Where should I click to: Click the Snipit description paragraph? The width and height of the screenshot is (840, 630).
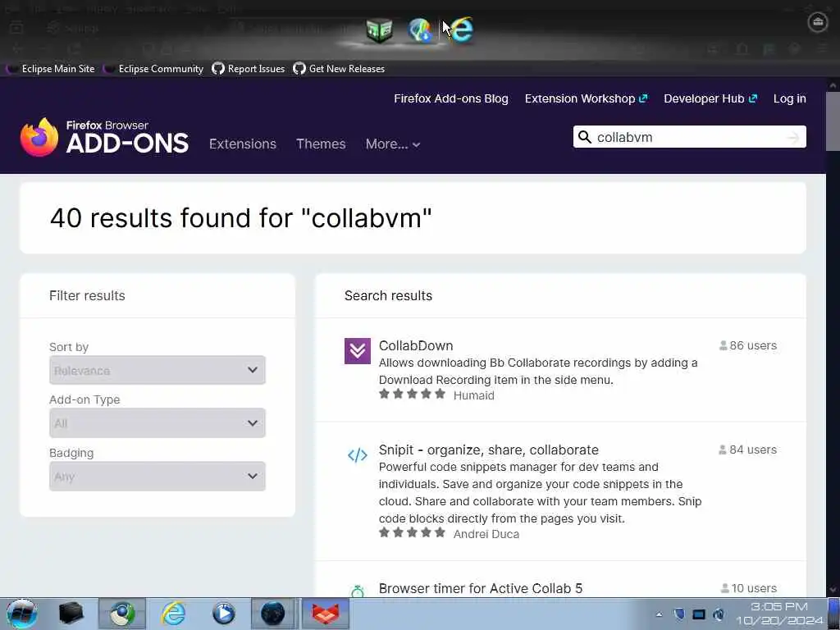tap(540, 493)
